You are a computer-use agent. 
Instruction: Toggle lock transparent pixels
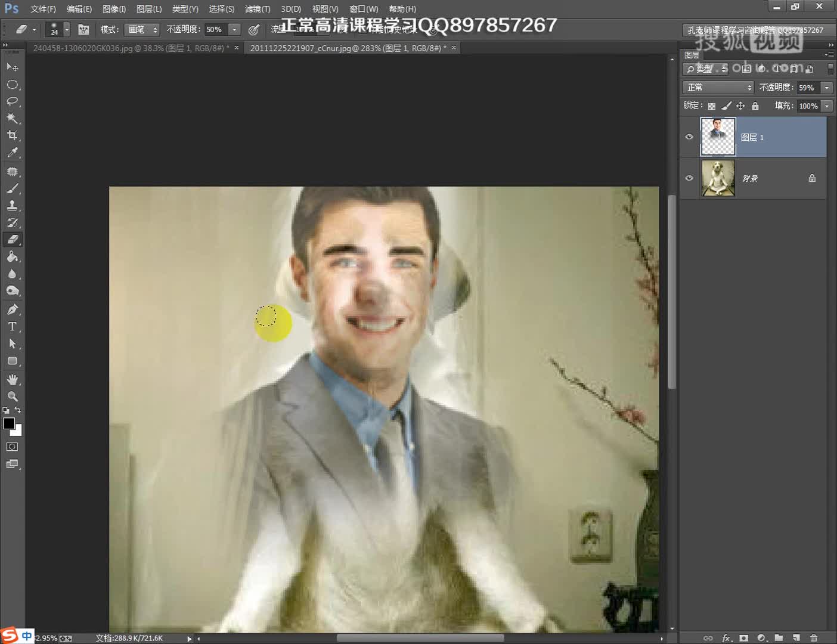pyautogui.click(x=711, y=106)
